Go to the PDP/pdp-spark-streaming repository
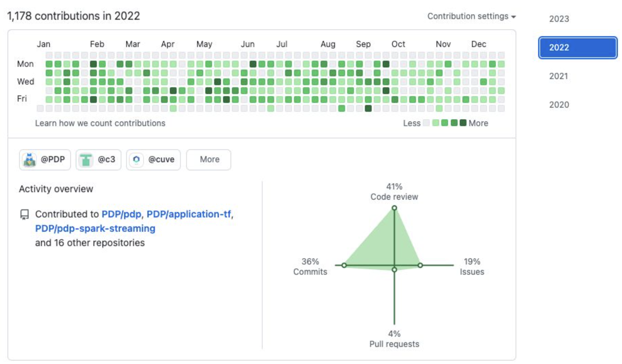Image resolution: width=622 pixels, height=364 pixels. 95,228
